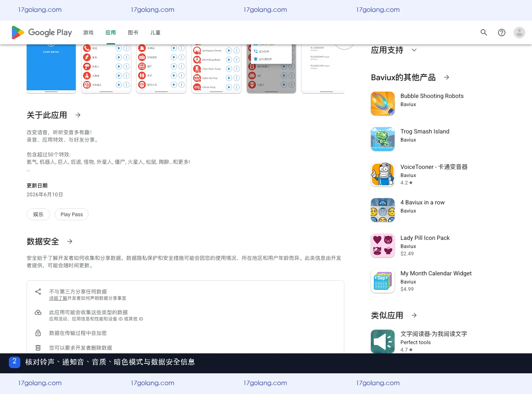Click the 数据安全 heading

coord(43,241)
